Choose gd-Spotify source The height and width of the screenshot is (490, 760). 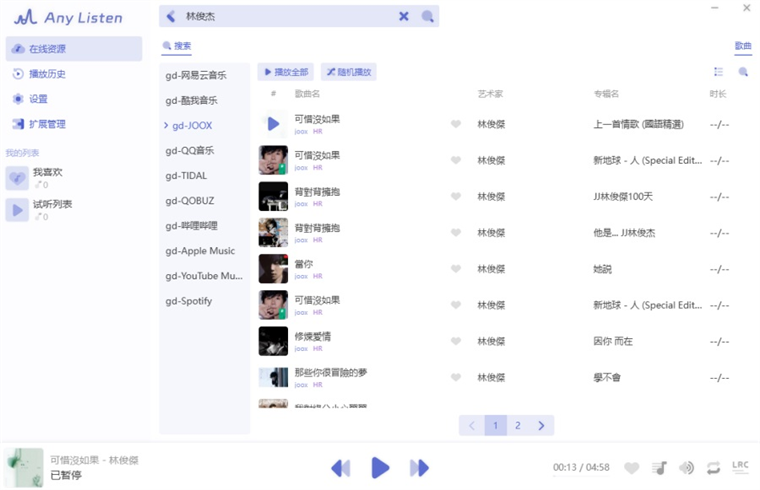(205, 301)
